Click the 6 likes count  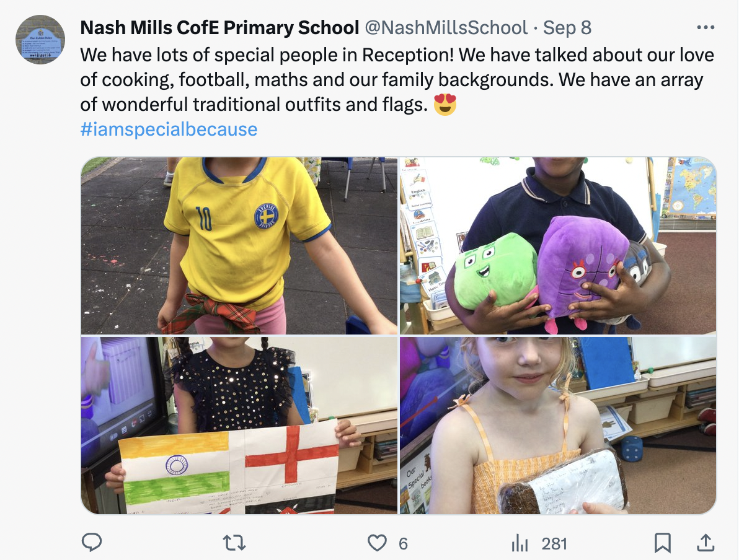tap(403, 543)
